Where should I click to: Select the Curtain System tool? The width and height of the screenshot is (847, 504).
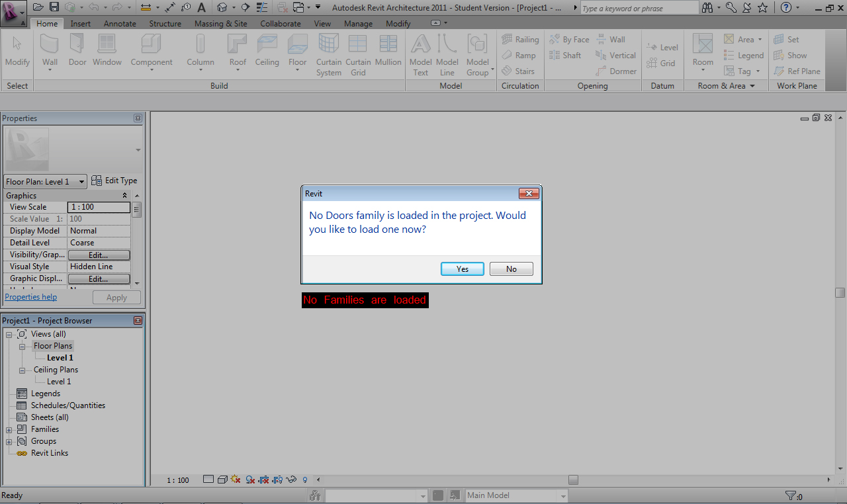[329, 54]
